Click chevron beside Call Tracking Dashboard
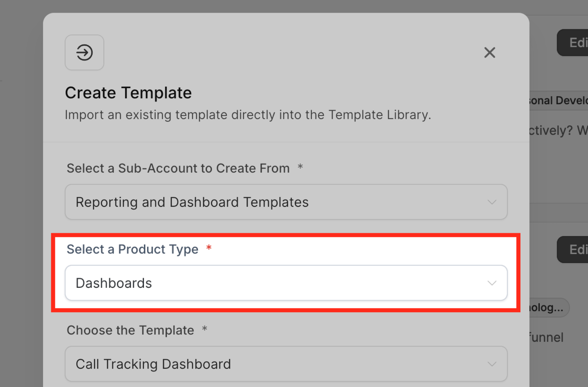The height and width of the screenshot is (387, 588). click(492, 364)
